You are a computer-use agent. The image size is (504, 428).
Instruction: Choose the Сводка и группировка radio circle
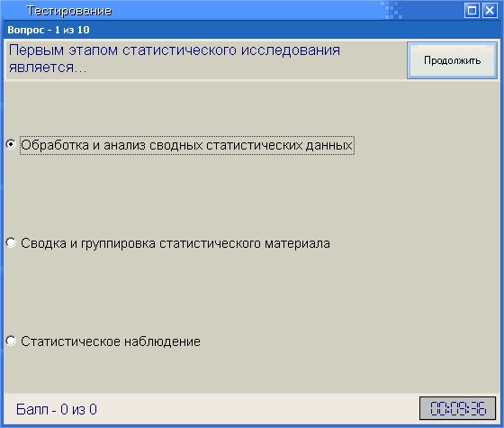pyautogui.click(x=11, y=242)
